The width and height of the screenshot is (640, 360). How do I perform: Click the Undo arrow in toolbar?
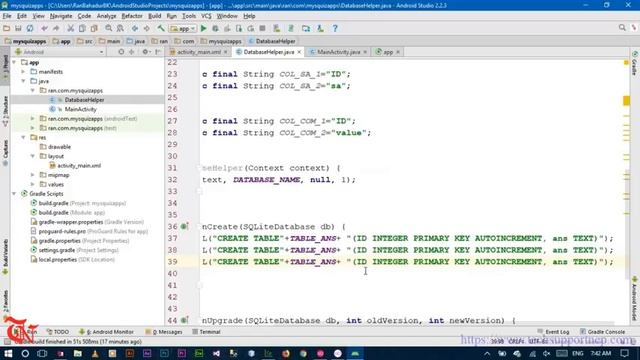pyautogui.click(x=44, y=28)
